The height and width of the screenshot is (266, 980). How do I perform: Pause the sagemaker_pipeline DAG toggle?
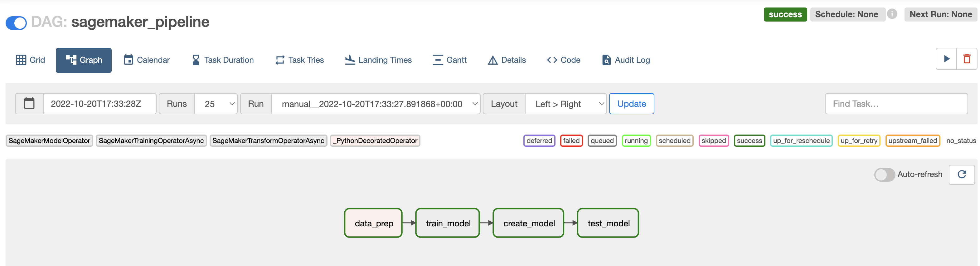[16, 23]
